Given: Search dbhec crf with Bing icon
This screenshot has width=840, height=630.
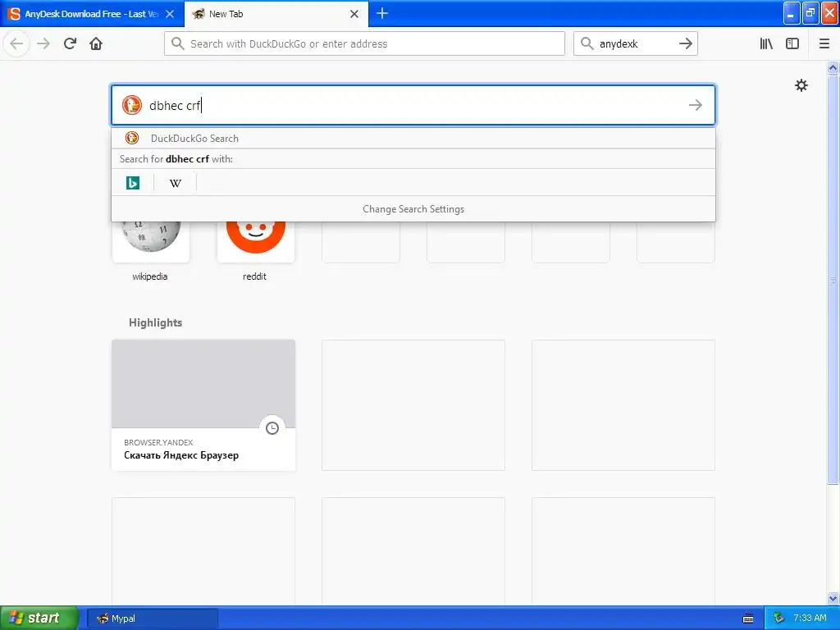Looking at the screenshot, I should 133,183.
